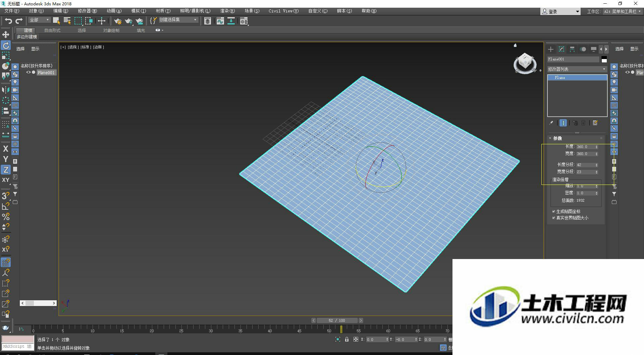Toggle display of geometry in left explorer
The height and width of the screenshot is (355, 644).
15,67
